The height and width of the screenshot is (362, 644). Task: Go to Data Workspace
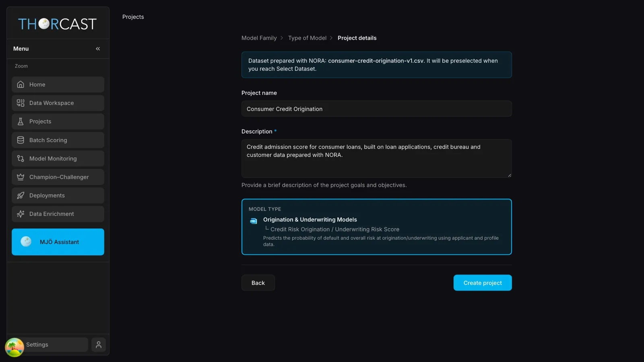(x=58, y=103)
